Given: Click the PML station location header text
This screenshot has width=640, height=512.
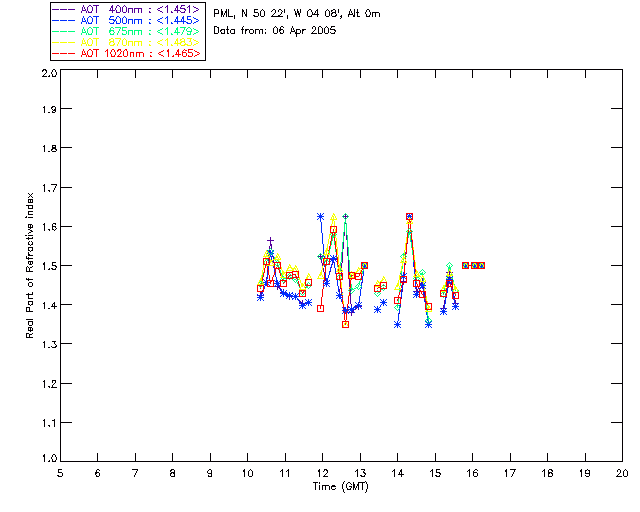Looking at the screenshot, I should coord(297,13).
